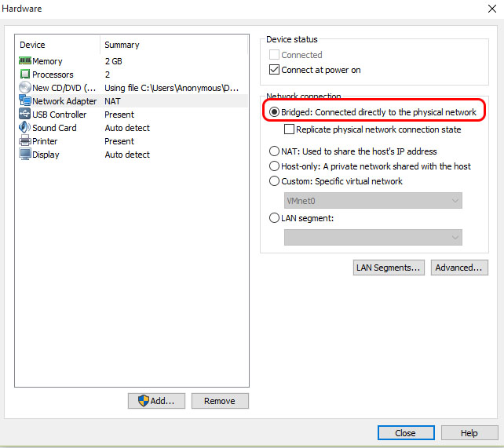Select Custom: Specific virtual network option
This screenshot has width=504, height=448.
point(274,181)
